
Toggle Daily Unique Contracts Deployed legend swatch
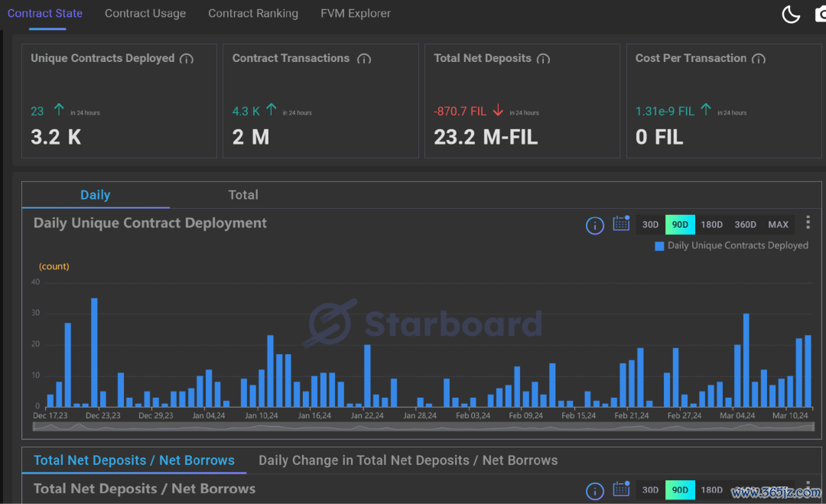pyautogui.click(x=659, y=245)
